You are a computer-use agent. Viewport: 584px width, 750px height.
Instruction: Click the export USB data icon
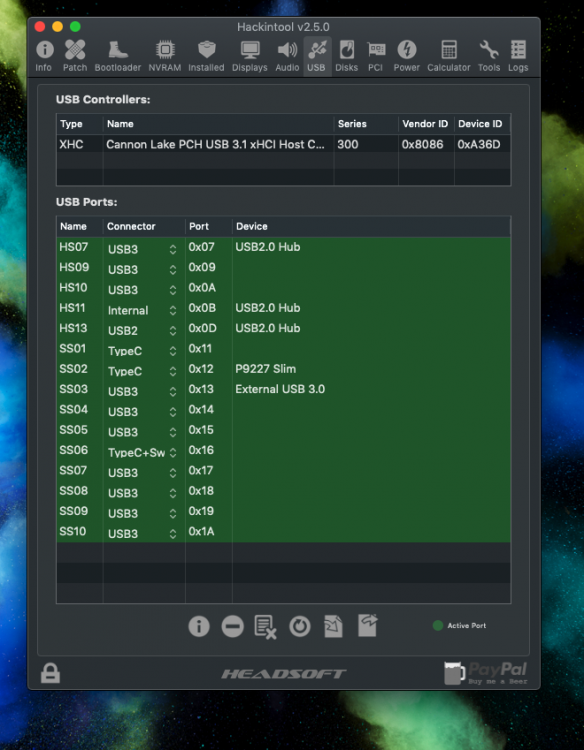click(367, 626)
